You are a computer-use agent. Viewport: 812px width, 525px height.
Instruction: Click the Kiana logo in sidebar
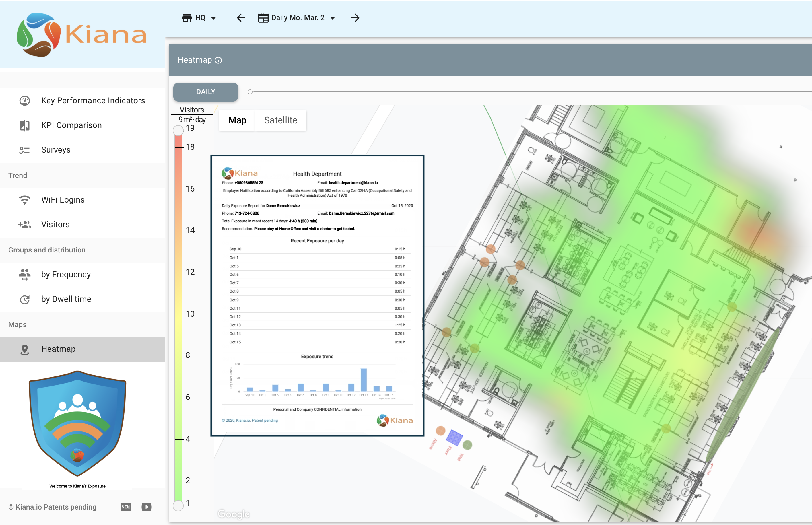point(81,34)
